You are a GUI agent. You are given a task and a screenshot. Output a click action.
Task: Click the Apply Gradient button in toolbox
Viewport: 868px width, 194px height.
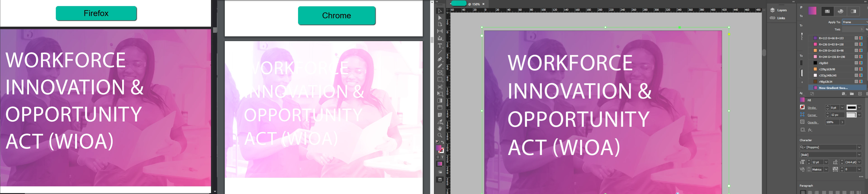click(x=440, y=164)
